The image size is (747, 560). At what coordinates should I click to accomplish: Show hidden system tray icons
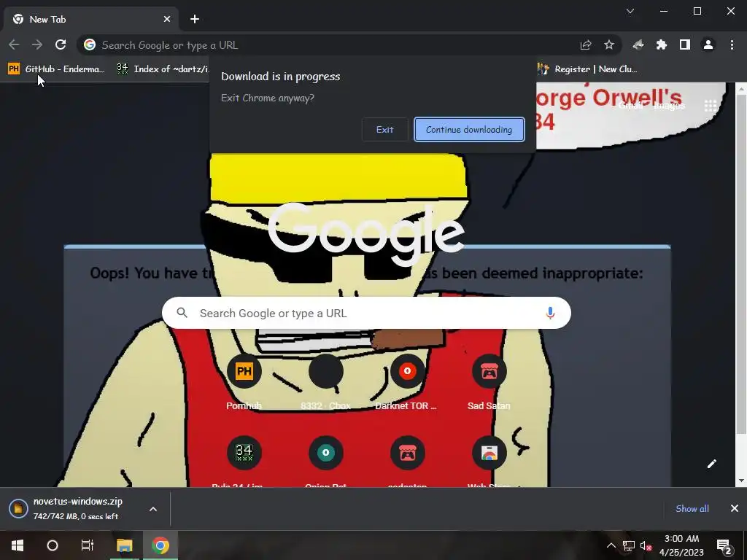coord(611,545)
